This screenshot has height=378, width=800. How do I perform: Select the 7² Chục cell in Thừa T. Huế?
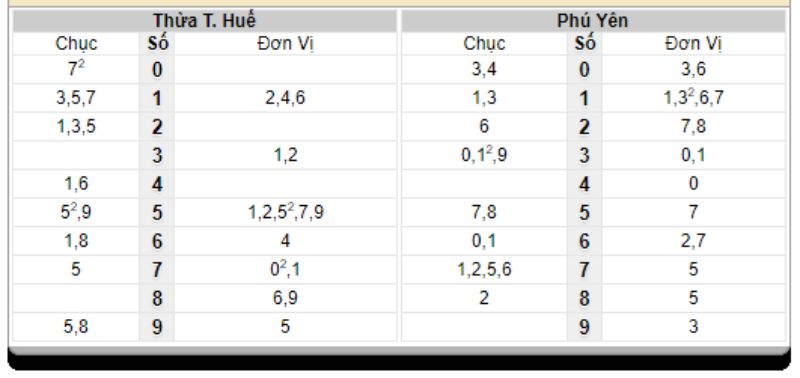76,69
